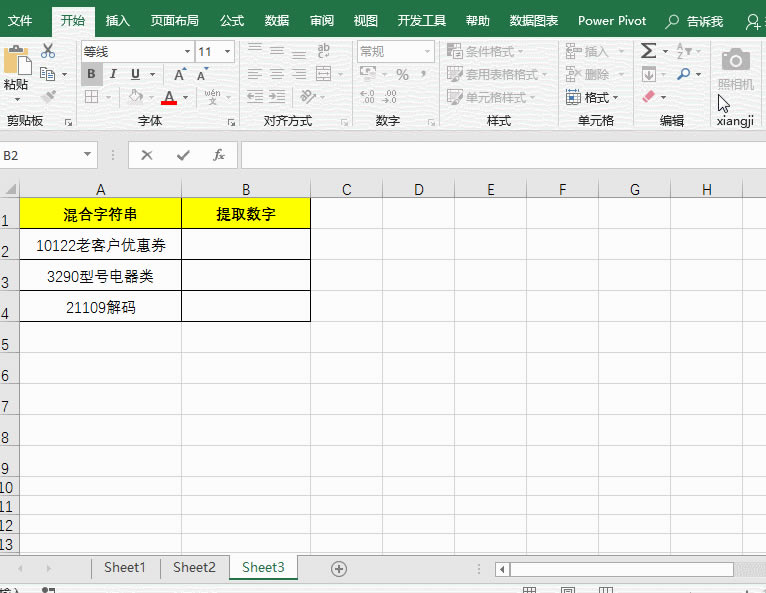Image resolution: width=766 pixels, height=593 pixels.
Task: Click the increase font size icon
Action: (180, 74)
